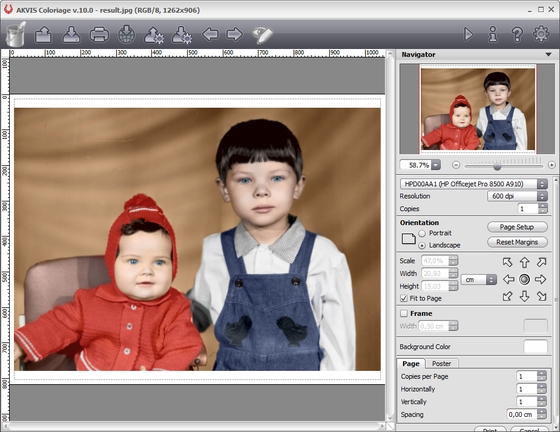560x432 pixels.
Task: Open the program Info icon
Action: coord(493,34)
